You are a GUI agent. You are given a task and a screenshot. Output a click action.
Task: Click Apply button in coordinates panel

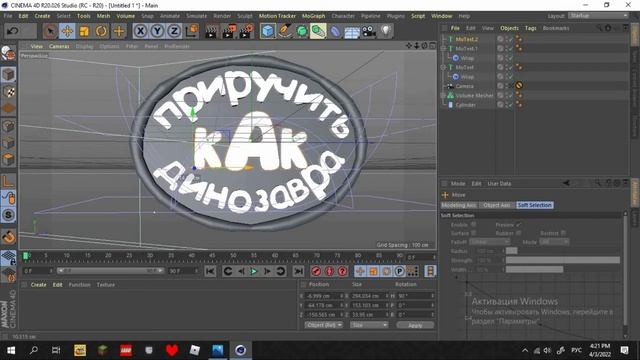click(x=415, y=325)
